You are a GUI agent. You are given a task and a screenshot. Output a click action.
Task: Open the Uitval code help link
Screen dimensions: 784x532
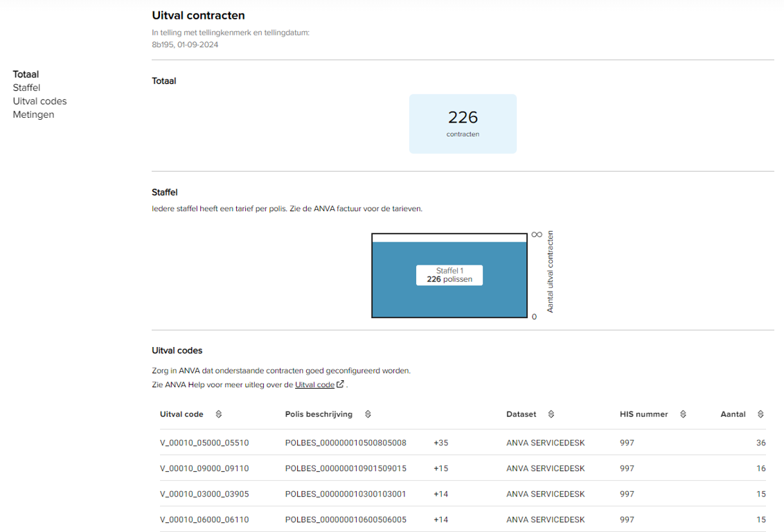pyautogui.click(x=314, y=384)
